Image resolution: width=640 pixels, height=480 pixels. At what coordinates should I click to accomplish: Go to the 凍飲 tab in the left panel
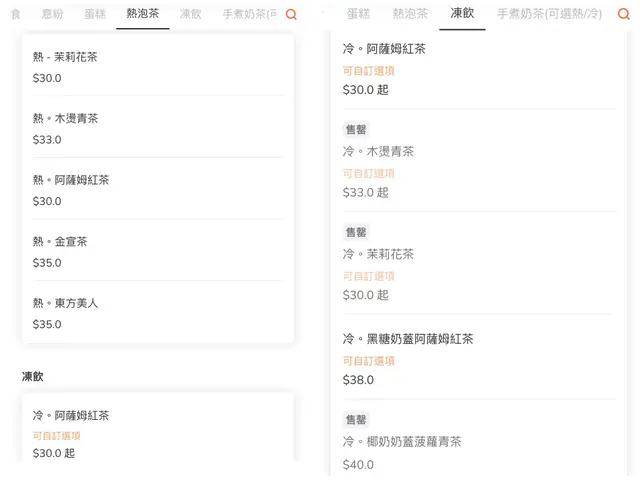point(190,15)
